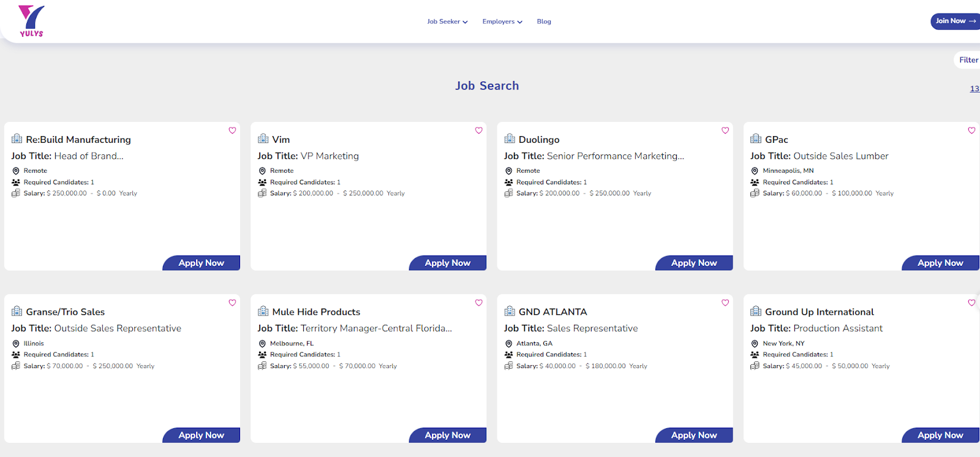
Task: Click the Join Now button
Action: (x=955, y=21)
